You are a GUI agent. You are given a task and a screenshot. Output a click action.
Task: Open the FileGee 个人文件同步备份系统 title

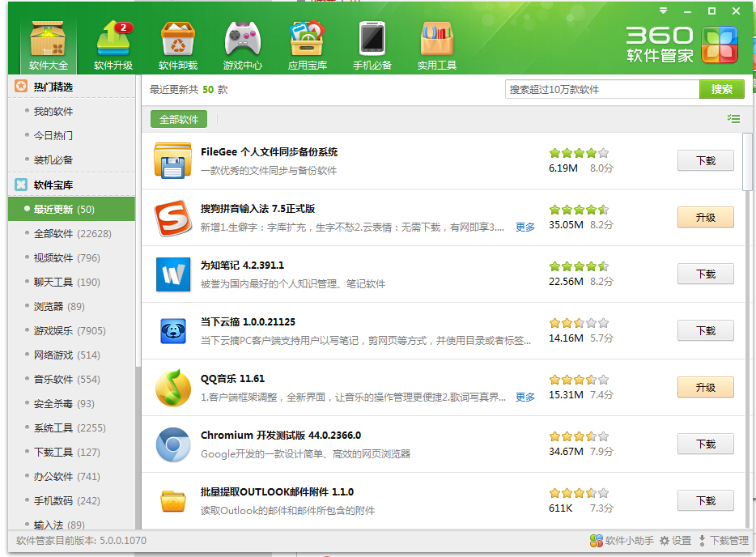pyautogui.click(x=269, y=152)
